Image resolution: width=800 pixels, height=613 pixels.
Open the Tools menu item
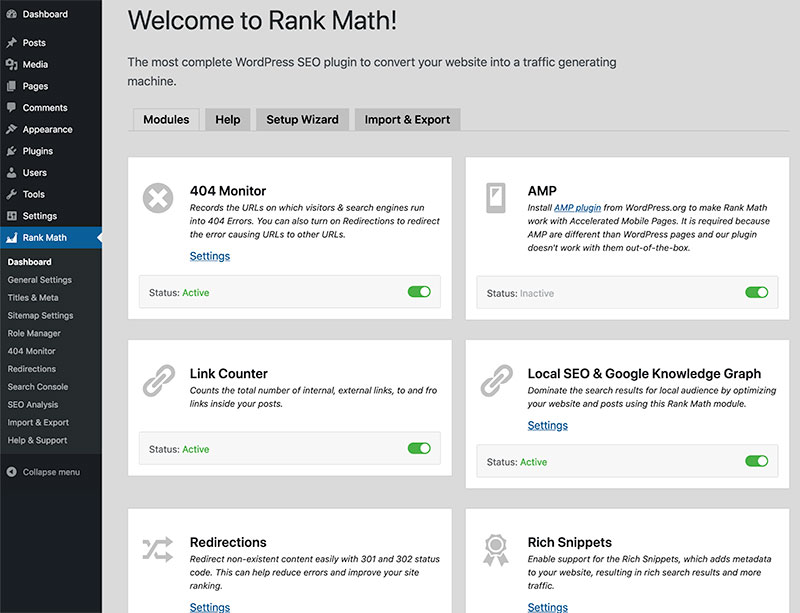tap(51, 194)
